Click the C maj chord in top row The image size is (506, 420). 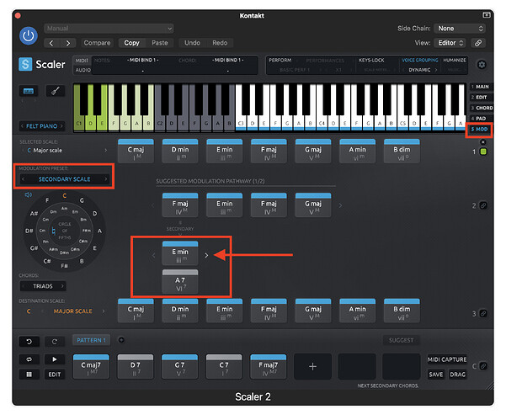click(x=136, y=152)
